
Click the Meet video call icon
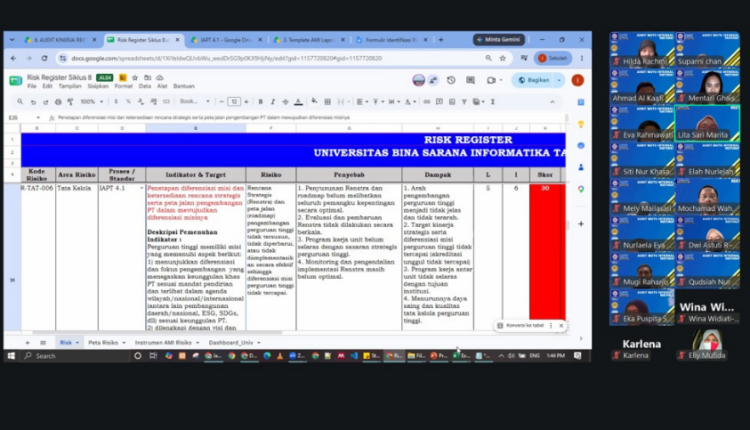click(x=491, y=80)
